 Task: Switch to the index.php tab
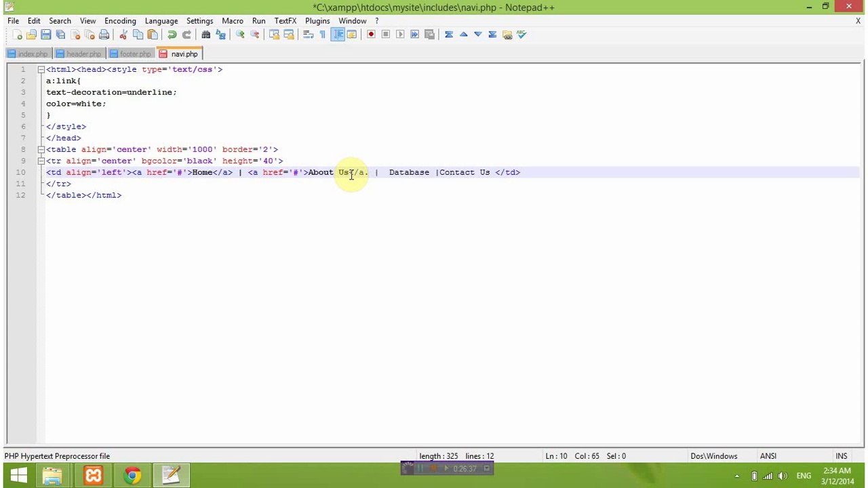[x=28, y=54]
